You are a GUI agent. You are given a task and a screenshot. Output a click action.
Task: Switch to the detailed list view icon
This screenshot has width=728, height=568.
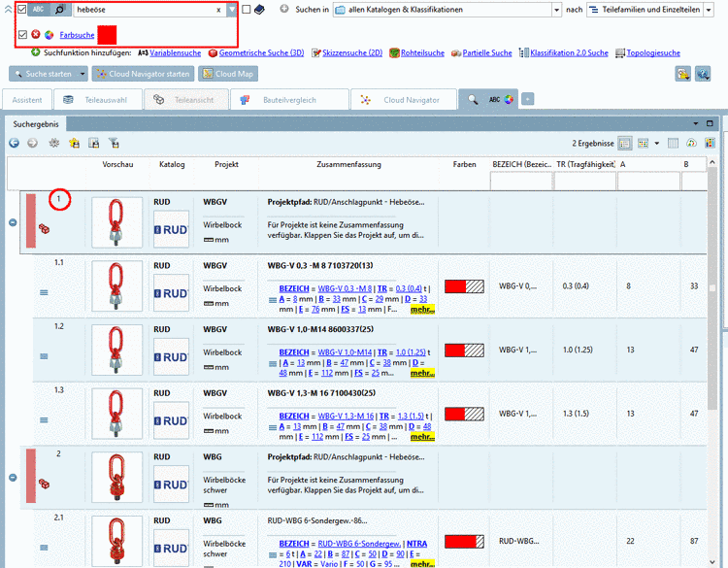[x=624, y=144]
